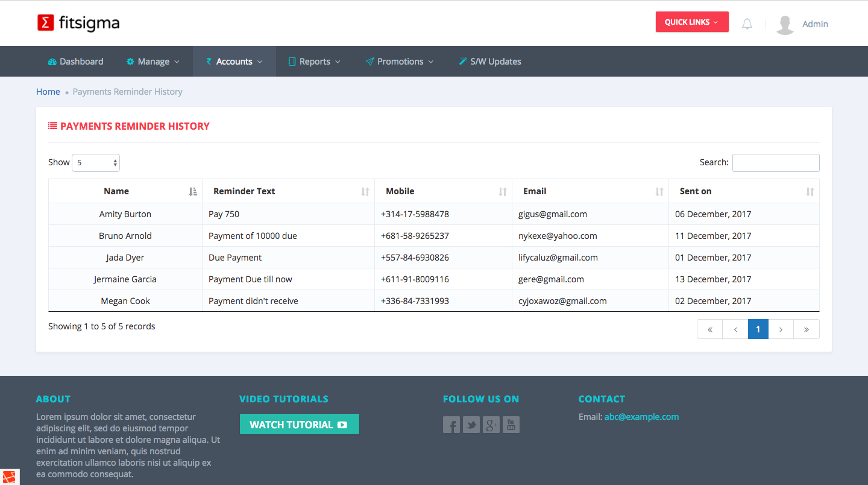Open the Facebook social icon
Viewport: 868px width, 485px height.
point(451,425)
